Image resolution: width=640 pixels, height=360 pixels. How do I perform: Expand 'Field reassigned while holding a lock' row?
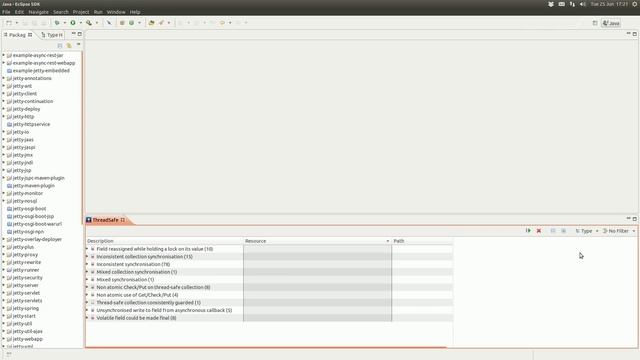coord(87,249)
